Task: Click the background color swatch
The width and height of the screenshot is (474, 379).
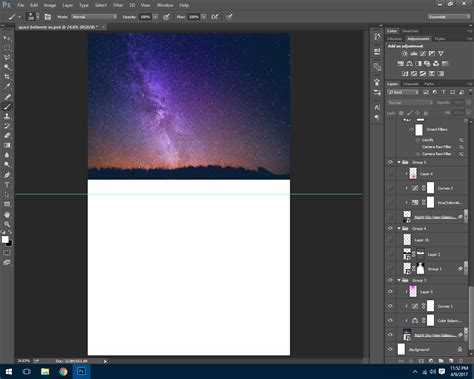Action: point(10,244)
